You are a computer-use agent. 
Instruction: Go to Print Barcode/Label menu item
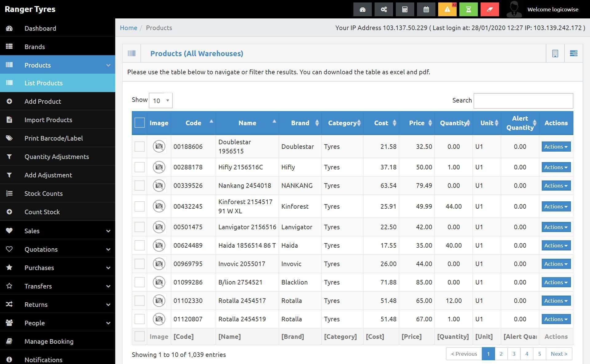coord(53,138)
